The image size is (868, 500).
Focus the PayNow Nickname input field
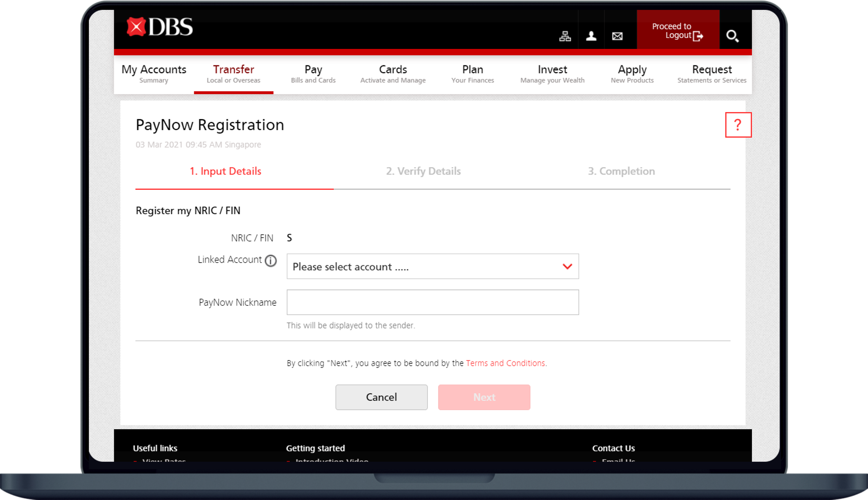point(432,302)
